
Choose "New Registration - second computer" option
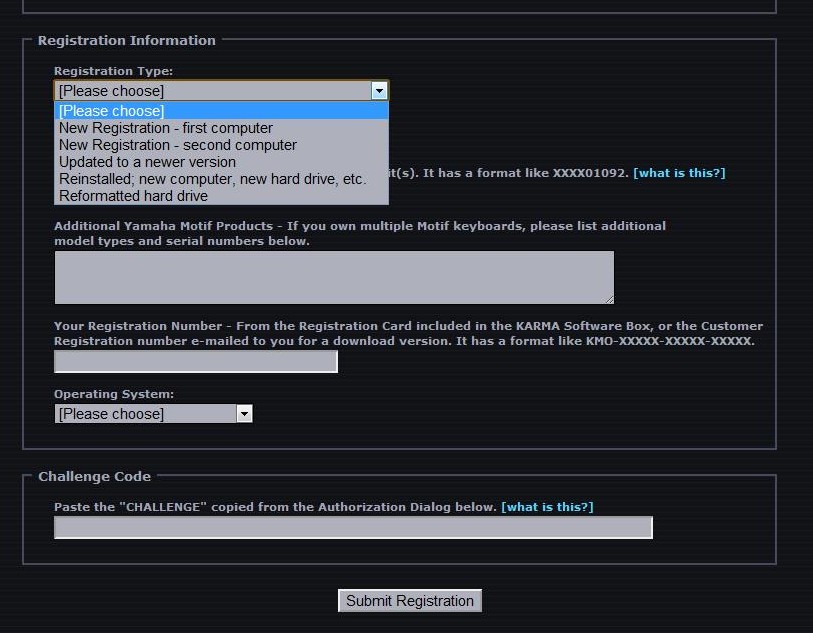pyautogui.click(x=177, y=145)
